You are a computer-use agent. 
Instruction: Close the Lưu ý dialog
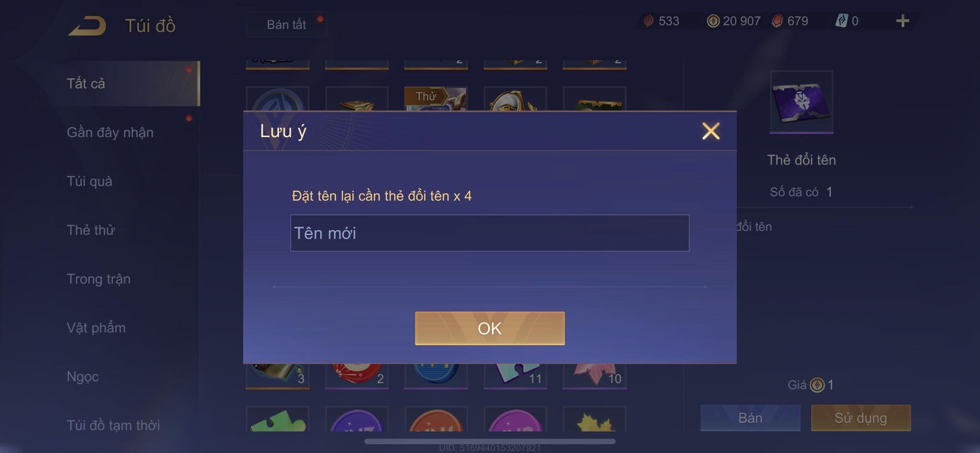tap(711, 131)
